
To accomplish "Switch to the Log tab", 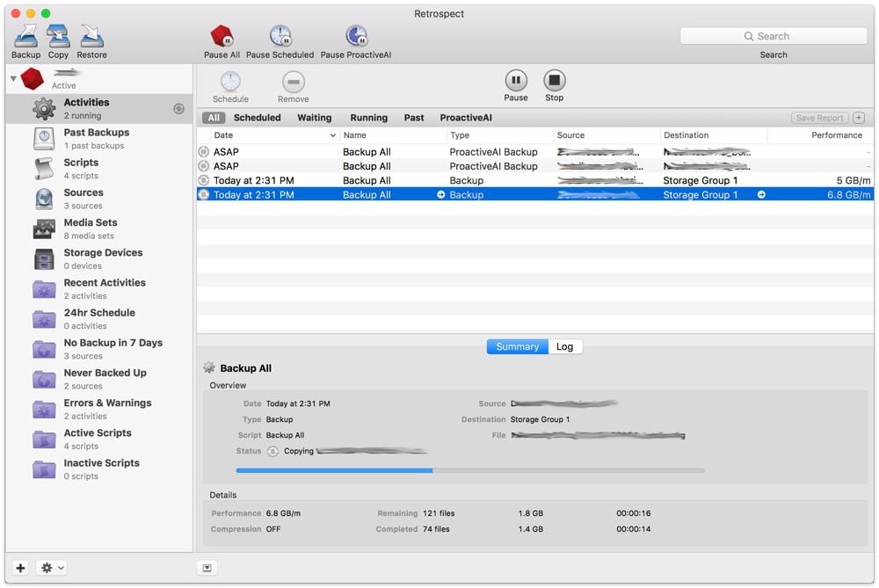I will point(564,346).
